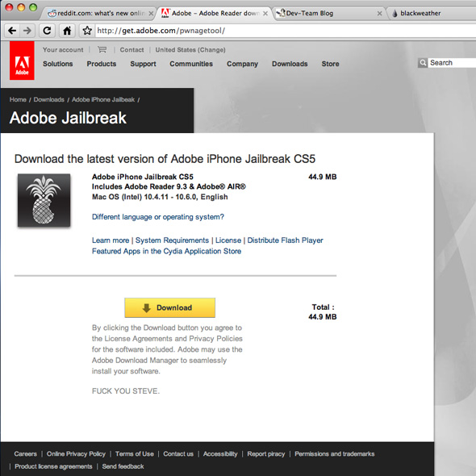Click Different language or operating system link
The height and width of the screenshot is (476, 476).
pos(158,217)
